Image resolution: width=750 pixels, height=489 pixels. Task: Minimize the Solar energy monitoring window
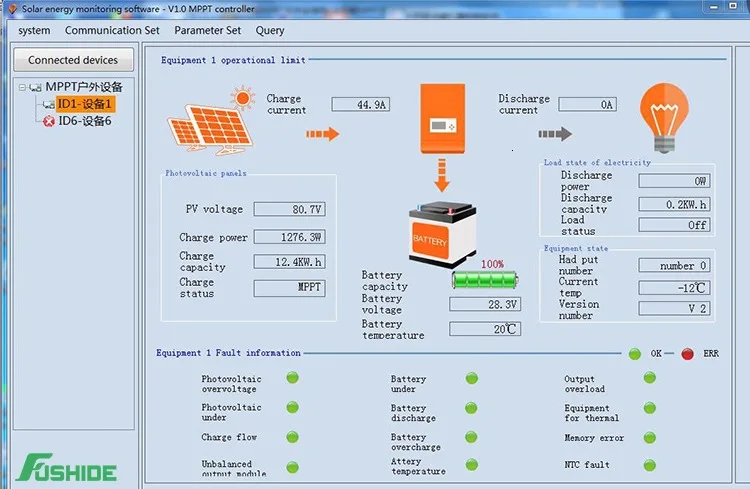click(714, 7)
